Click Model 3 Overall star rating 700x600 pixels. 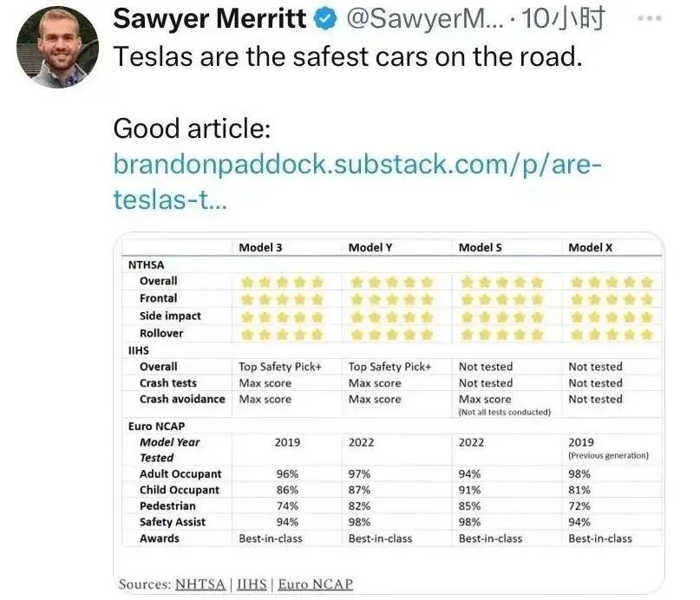click(282, 282)
